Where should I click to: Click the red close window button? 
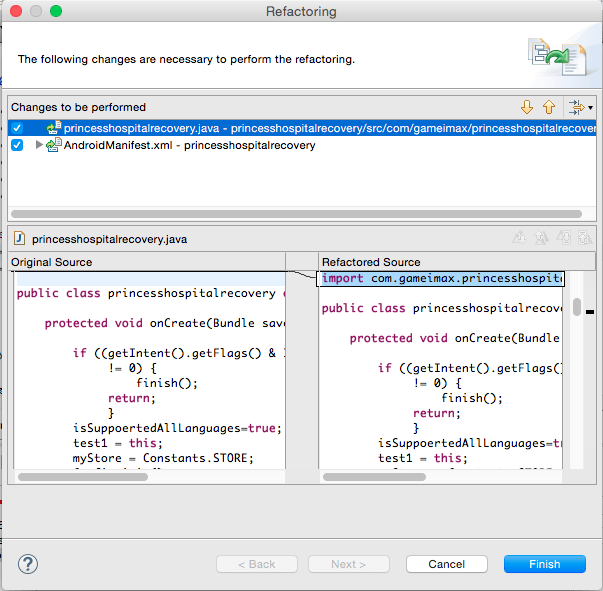(16, 11)
